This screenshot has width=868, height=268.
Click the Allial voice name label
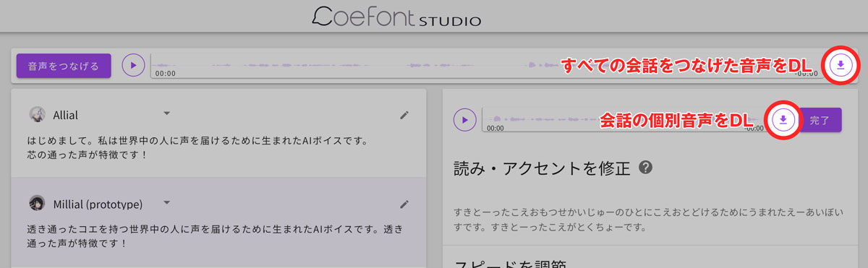pyautogui.click(x=66, y=115)
